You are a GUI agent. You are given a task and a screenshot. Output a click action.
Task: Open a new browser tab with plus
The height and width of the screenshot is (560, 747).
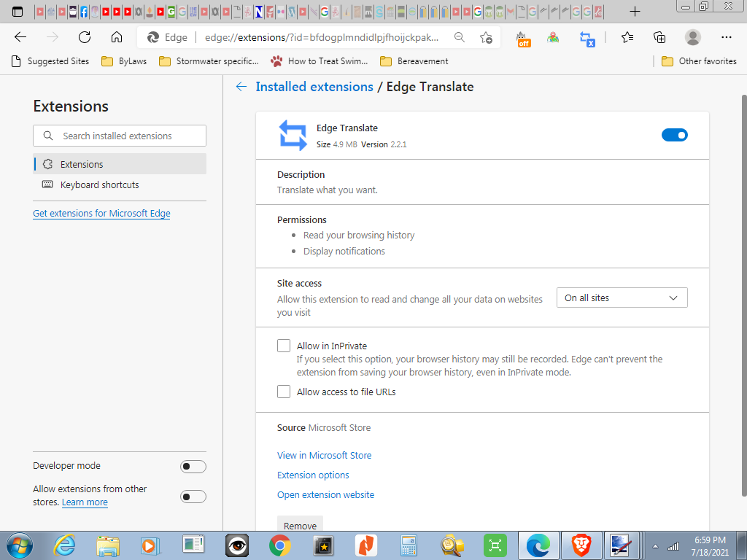635,11
